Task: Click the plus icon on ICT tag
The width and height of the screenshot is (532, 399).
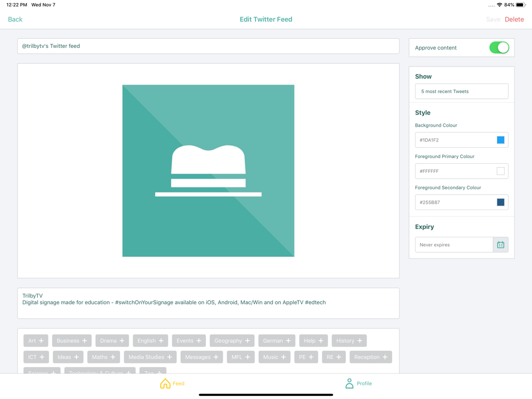Action: click(x=41, y=357)
